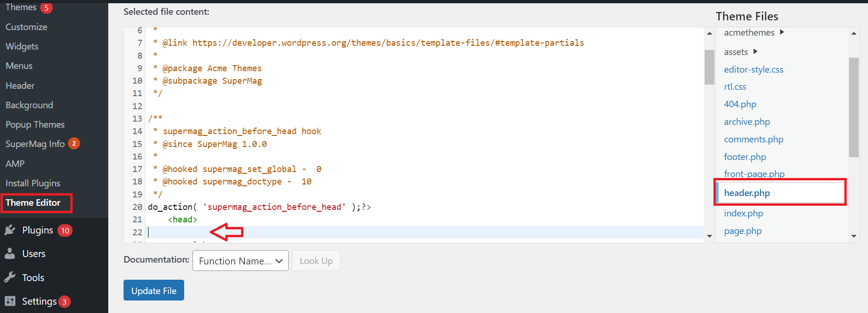Click the 'Selected file content:' label
Viewport: 868px width, 313px height.
pyautogui.click(x=166, y=12)
